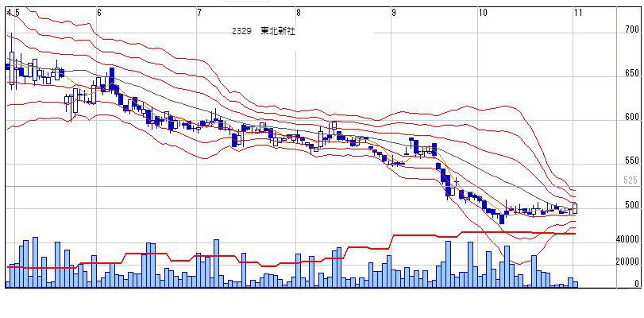Click the 650 price axis label
The height and width of the screenshot is (318, 644).
click(632, 73)
